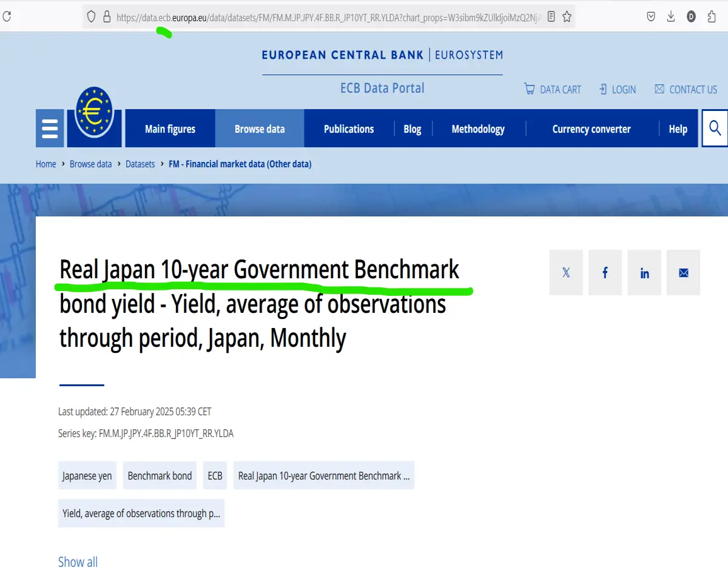The height and width of the screenshot is (582, 728).
Task: Open the Data Cart
Action: pos(552,89)
